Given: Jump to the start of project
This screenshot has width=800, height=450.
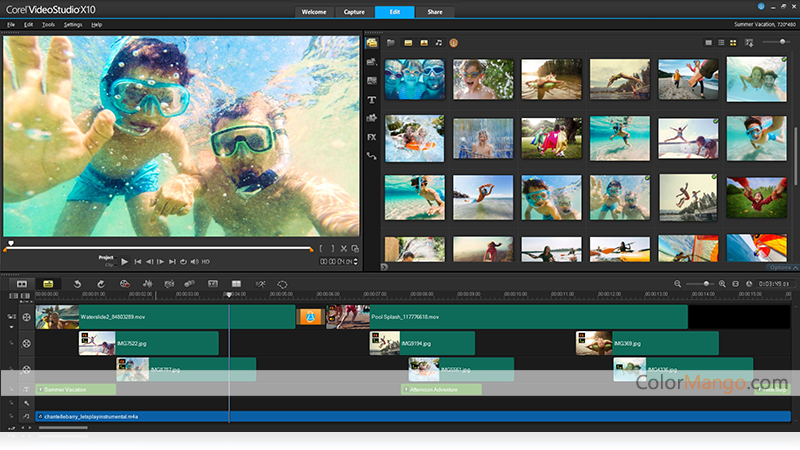Looking at the screenshot, I should pos(137,262).
